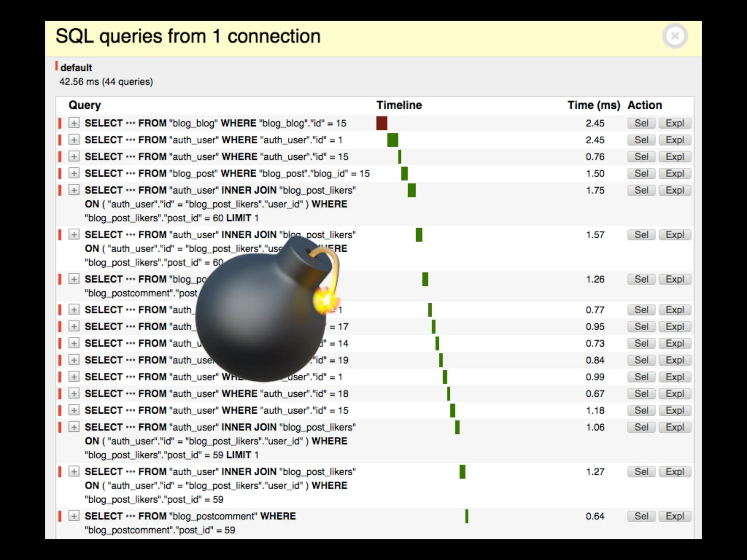Click query text ending 'post_id" = 59 LIMIT 1'
This screenshot has width=747, height=560.
(x=220, y=441)
